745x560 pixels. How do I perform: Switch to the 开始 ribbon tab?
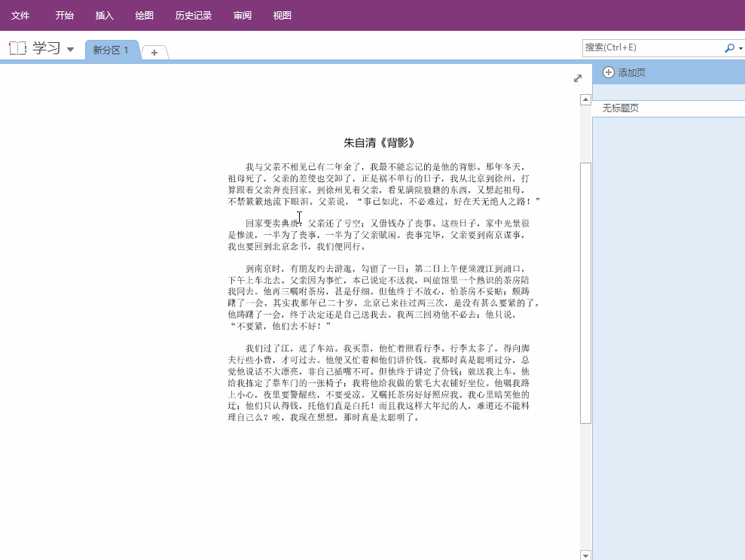(x=64, y=16)
